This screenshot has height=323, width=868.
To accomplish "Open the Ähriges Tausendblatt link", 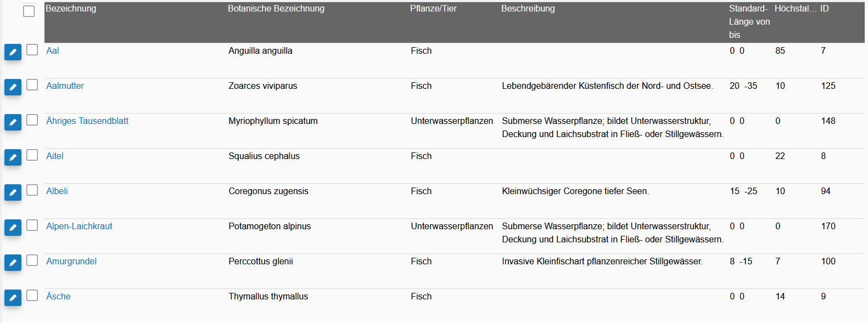I will click(87, 121).
